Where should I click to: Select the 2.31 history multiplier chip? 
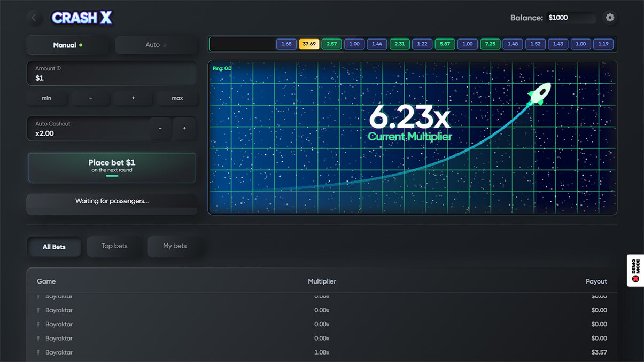pyautogui.click(x=400, y=44)
